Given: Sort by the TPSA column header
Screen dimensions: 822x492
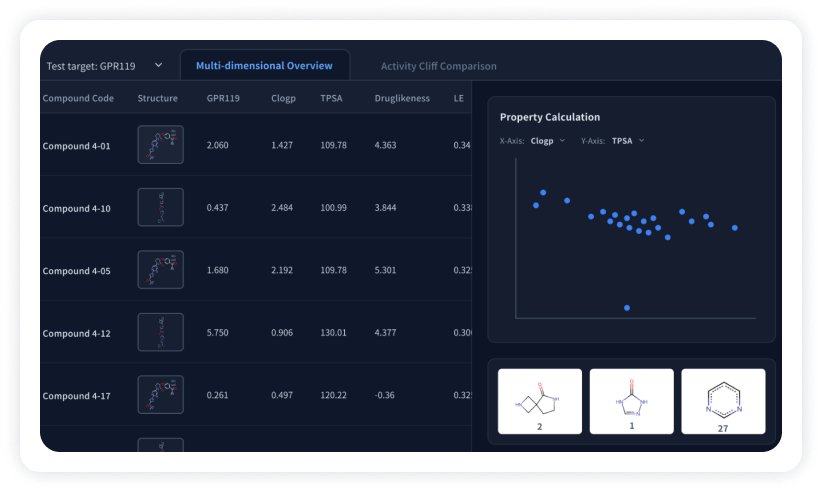Looking at the screenshot, I should (331, 98).
